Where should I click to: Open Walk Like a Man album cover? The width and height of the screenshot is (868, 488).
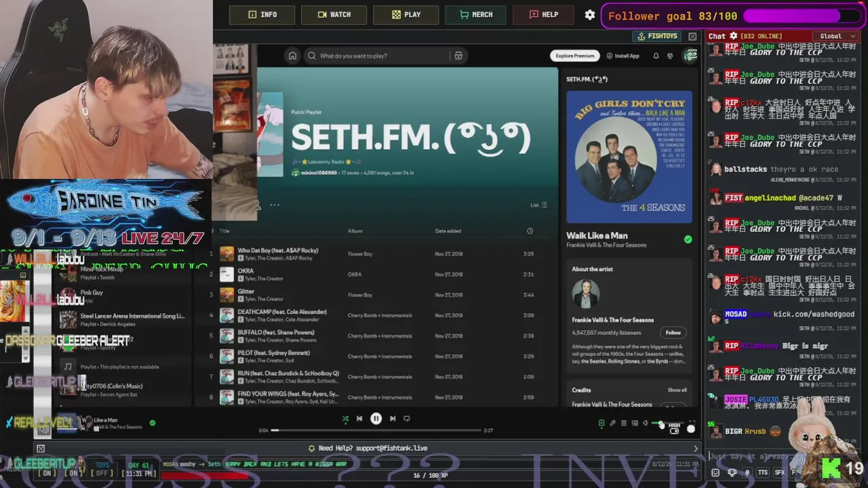629,157
